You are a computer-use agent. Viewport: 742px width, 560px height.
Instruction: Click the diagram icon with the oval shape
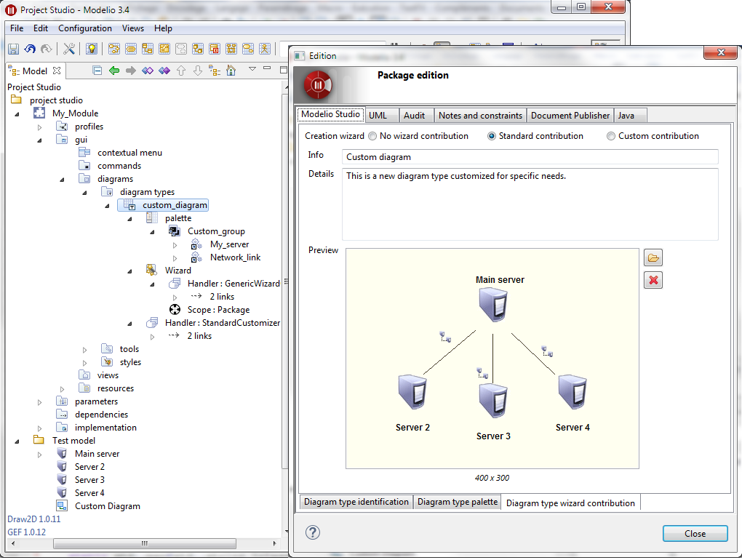(x=131, y=49)
